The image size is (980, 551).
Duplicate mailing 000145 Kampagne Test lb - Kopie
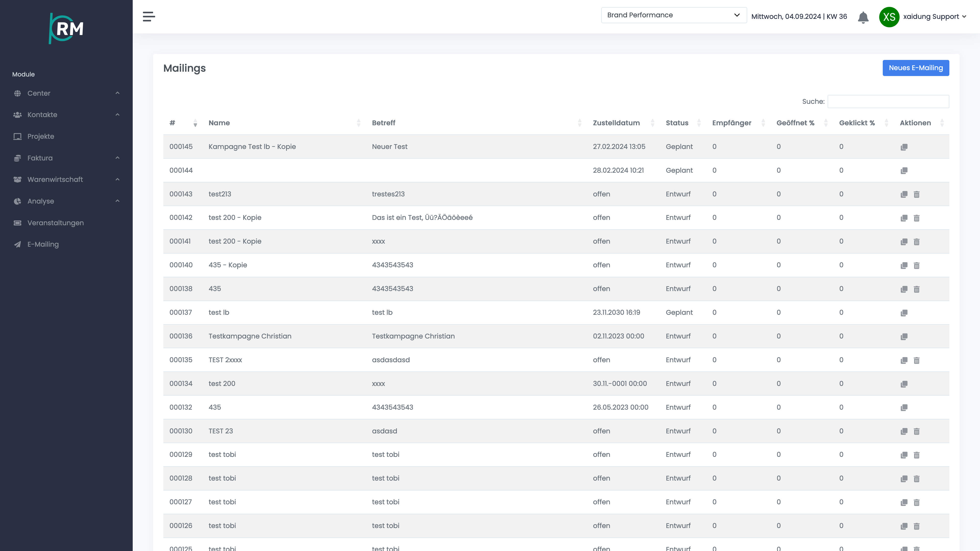(x=904, y=147)
